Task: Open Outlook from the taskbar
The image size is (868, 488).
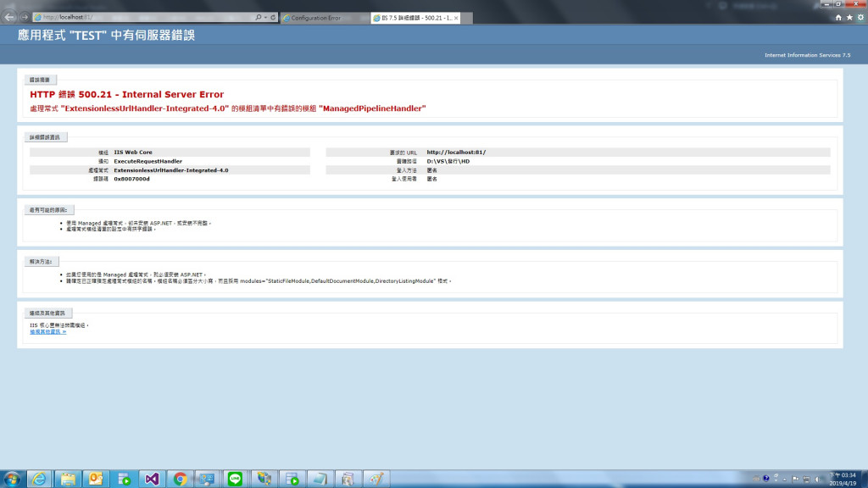Action: [x=96, y=479]
